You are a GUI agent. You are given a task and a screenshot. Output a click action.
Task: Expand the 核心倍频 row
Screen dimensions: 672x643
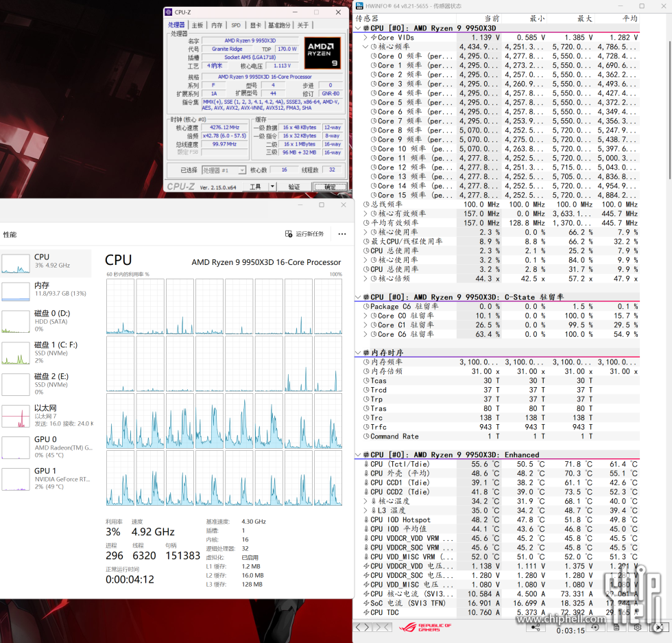pyautogui.click(x=365, y=278)
